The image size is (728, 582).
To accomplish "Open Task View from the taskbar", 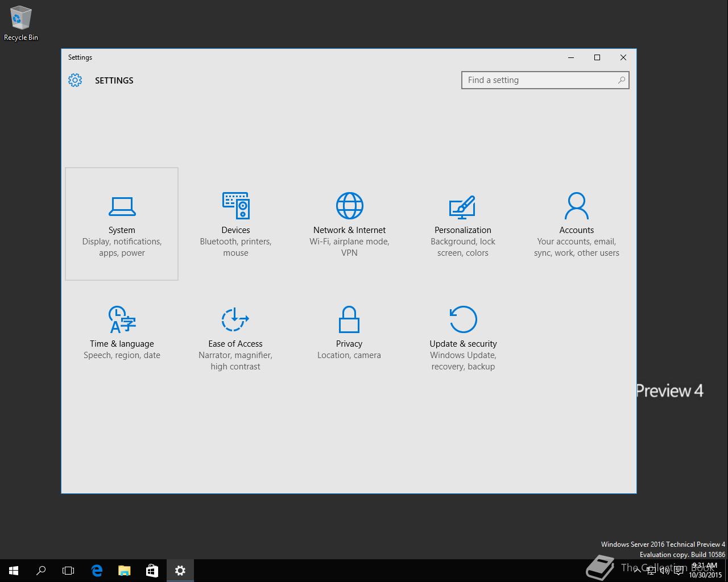I will tap(68, 571).
